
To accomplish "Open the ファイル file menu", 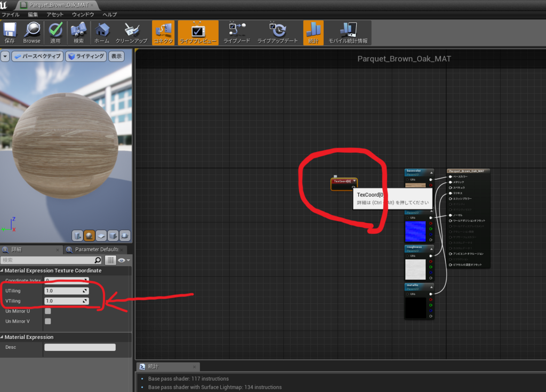I will [x=11, y=14].
